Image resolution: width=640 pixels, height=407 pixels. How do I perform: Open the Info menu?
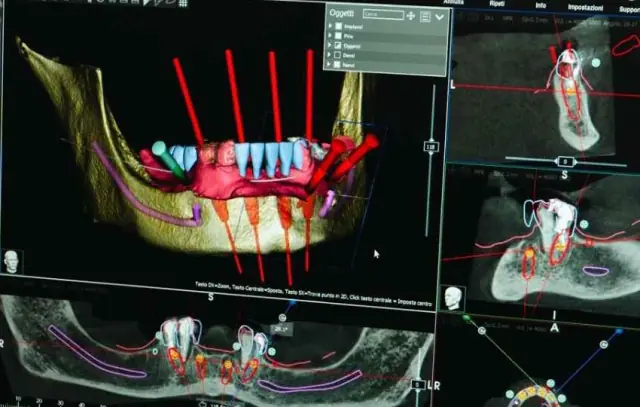[x=541, y=5]
